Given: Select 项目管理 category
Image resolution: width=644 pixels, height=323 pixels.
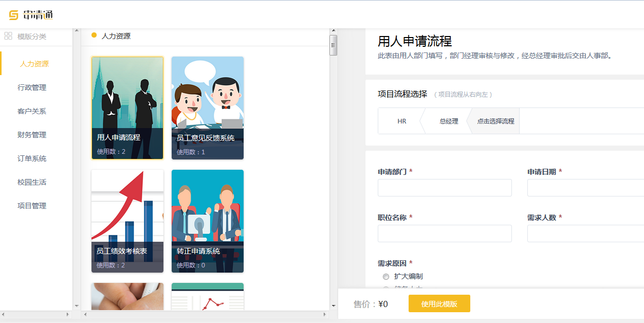Looking at the screenshot, I should (32, 206).
